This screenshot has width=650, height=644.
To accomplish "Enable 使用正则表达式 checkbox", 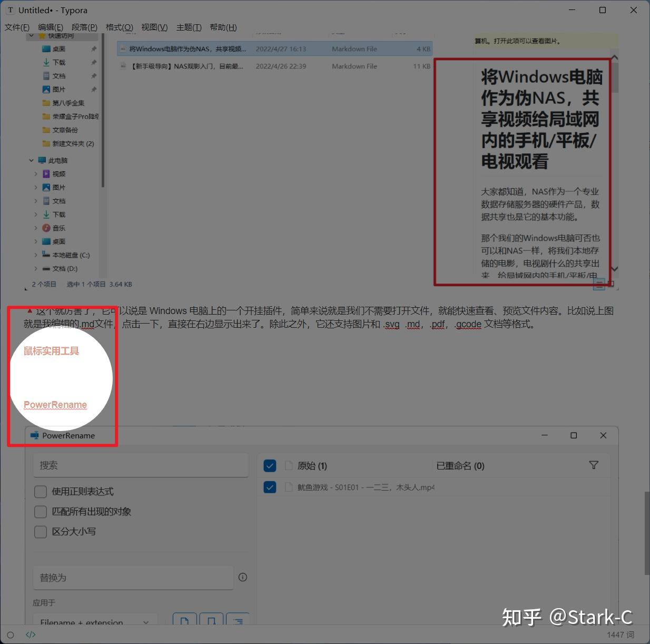I will coord(41,492).
